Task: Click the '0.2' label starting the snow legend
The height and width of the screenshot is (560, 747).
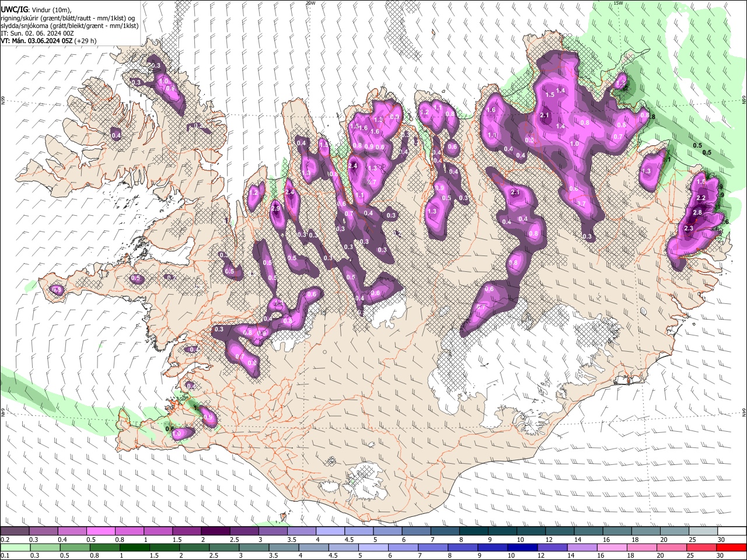Action: [4, 540]
